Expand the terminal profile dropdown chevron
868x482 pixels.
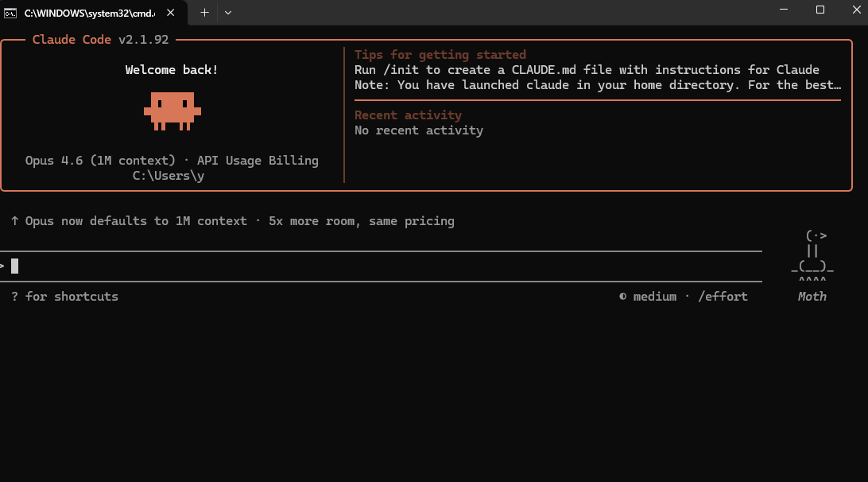click(228, 12)
